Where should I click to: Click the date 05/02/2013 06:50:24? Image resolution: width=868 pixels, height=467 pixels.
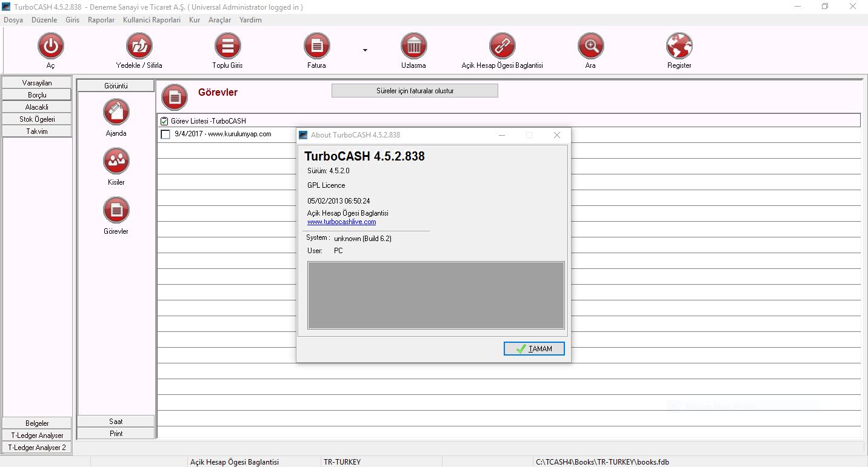pyautogui.click(x=339, y=201)
